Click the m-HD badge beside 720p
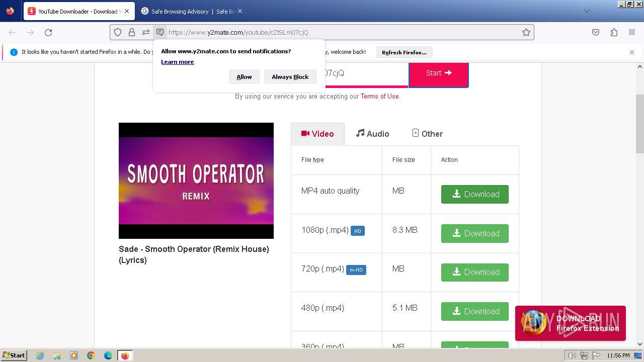Viewport: 644px width, 362px height. click(356, 270)
